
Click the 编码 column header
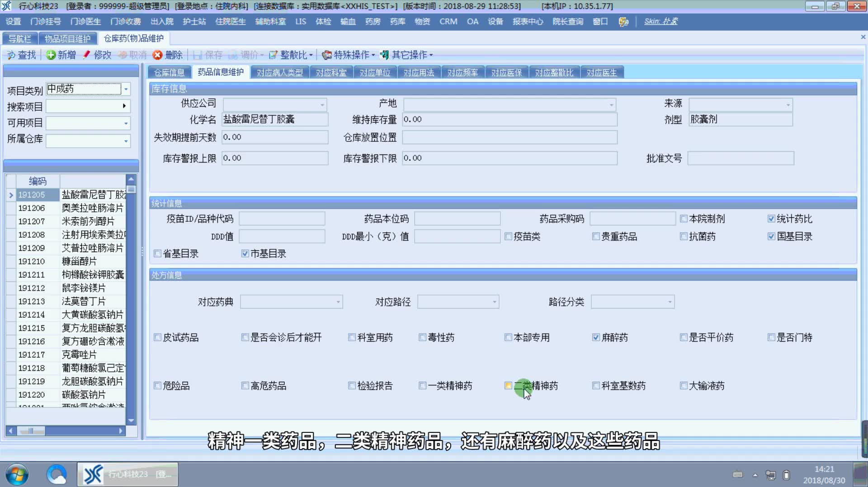click(x=38, y=181)
